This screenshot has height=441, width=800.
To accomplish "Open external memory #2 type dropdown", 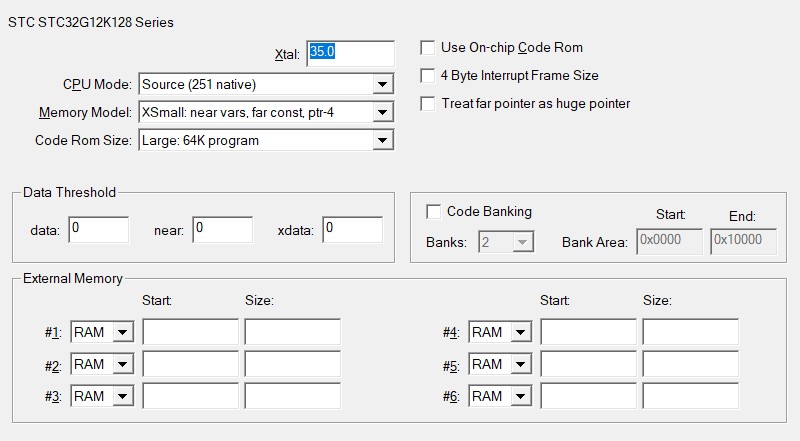I will click(x=102, y=364).
